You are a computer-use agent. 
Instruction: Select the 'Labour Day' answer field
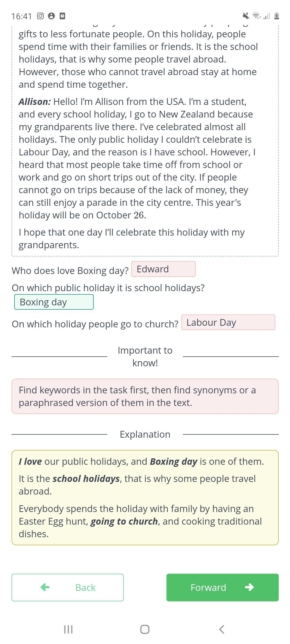(228, 323)
